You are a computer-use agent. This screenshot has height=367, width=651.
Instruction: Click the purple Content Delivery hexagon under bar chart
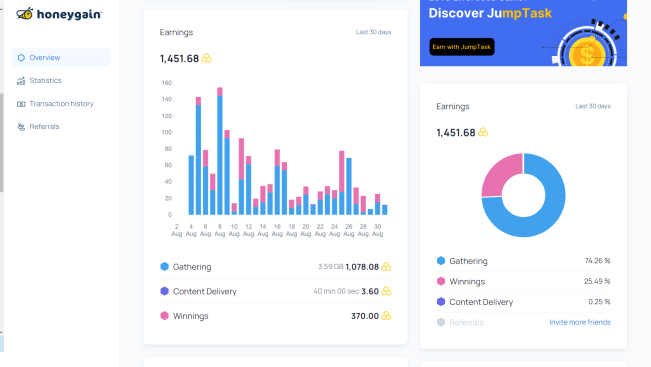(164, 291)
